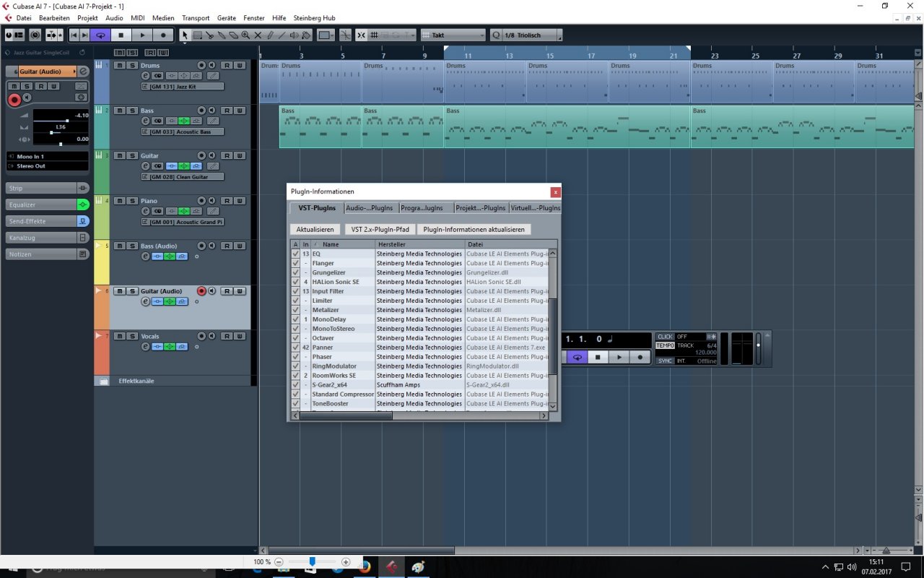Select the play speaker tool

click(294, 35)
